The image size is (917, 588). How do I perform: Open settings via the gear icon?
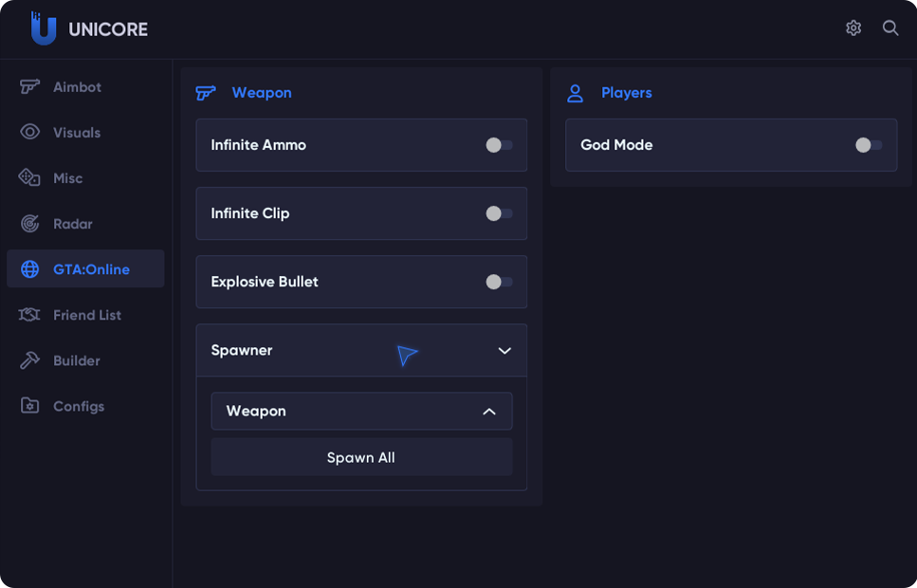click(853, 28)
